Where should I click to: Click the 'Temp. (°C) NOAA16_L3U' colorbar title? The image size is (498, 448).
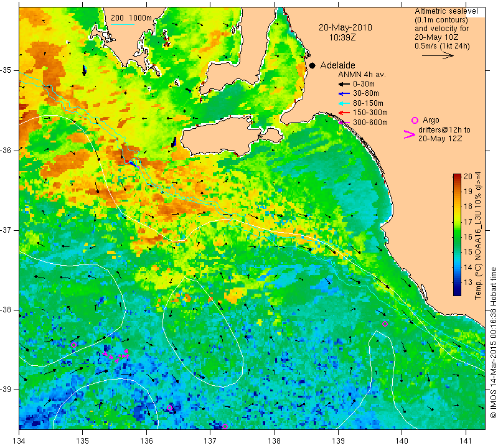478,236
